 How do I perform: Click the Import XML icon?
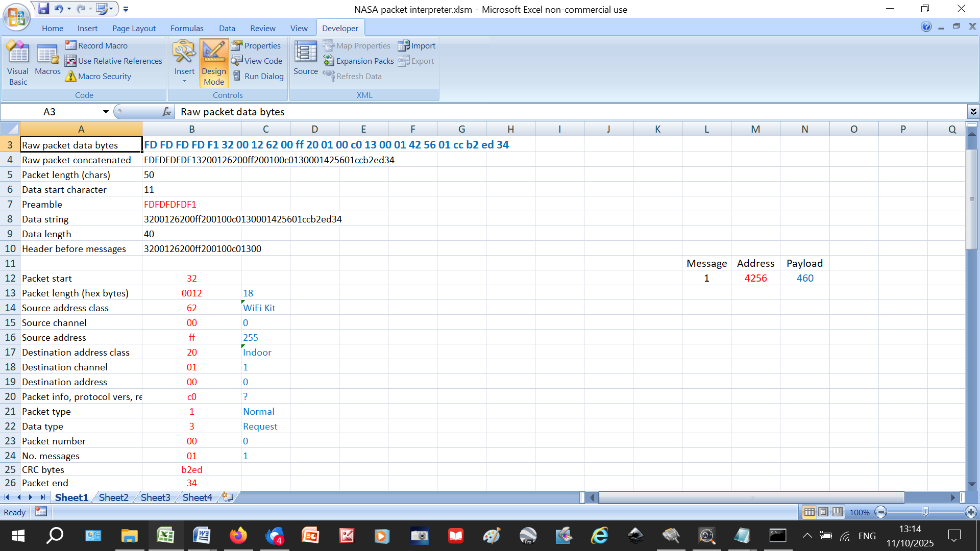(404, 45)
